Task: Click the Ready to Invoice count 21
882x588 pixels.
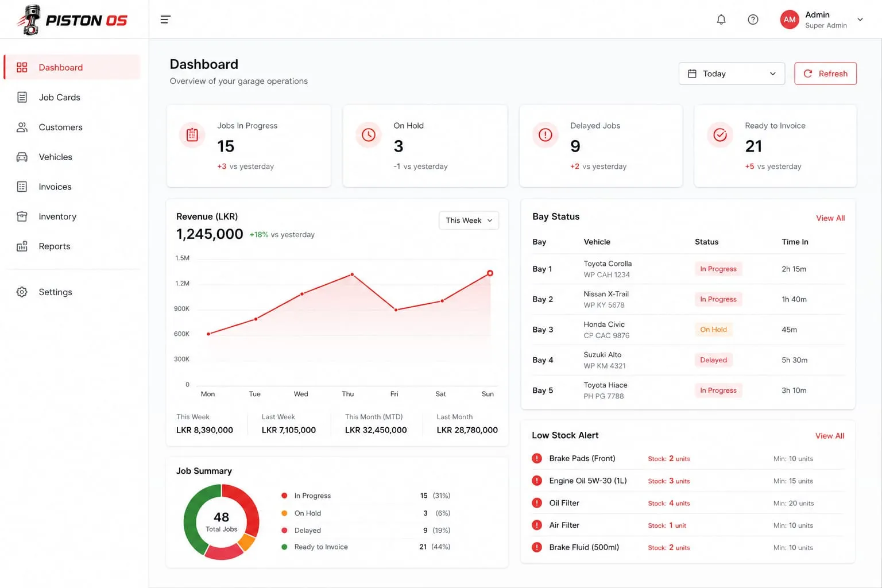Action: coord(753,146)
